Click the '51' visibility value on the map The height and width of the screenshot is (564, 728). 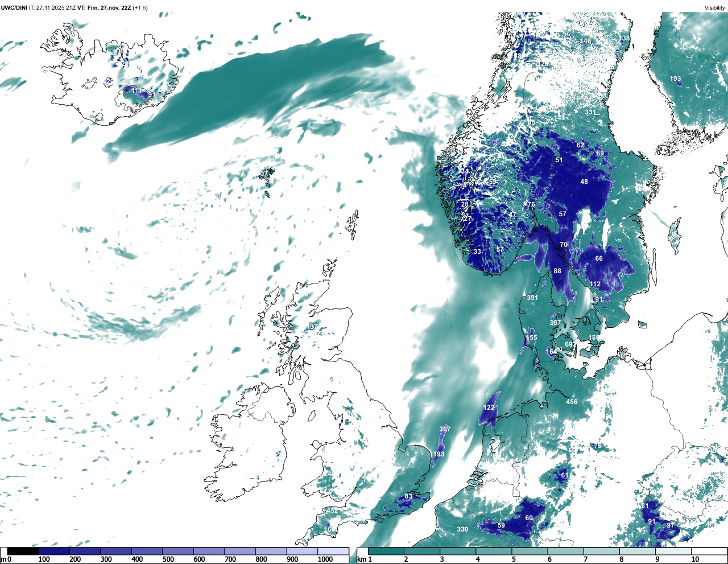pos(559,160)
